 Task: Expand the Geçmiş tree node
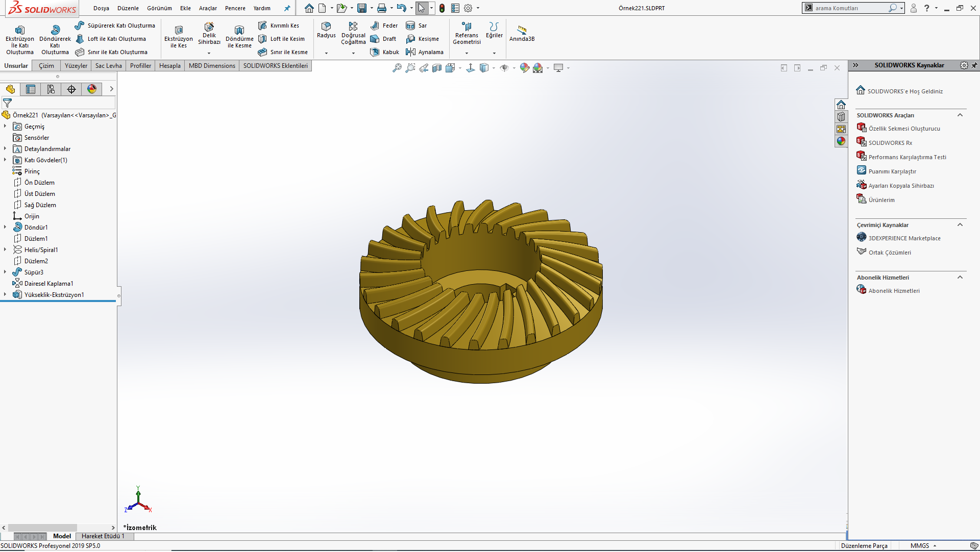coord(5,126)
